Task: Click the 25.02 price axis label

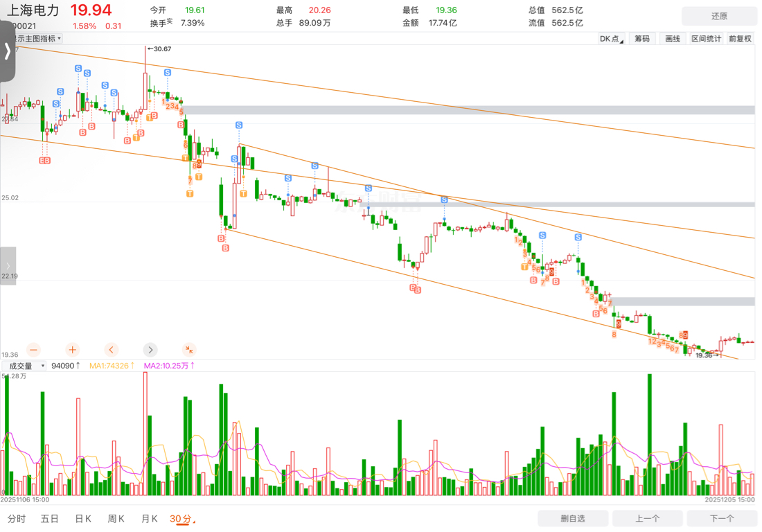Action: [x=10, y=197]
